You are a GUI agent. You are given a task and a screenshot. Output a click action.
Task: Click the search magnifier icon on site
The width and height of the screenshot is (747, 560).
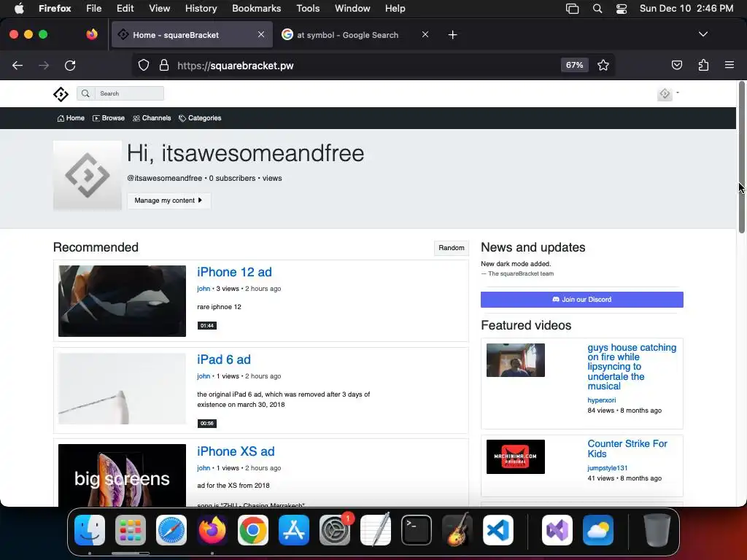(85, 93)
